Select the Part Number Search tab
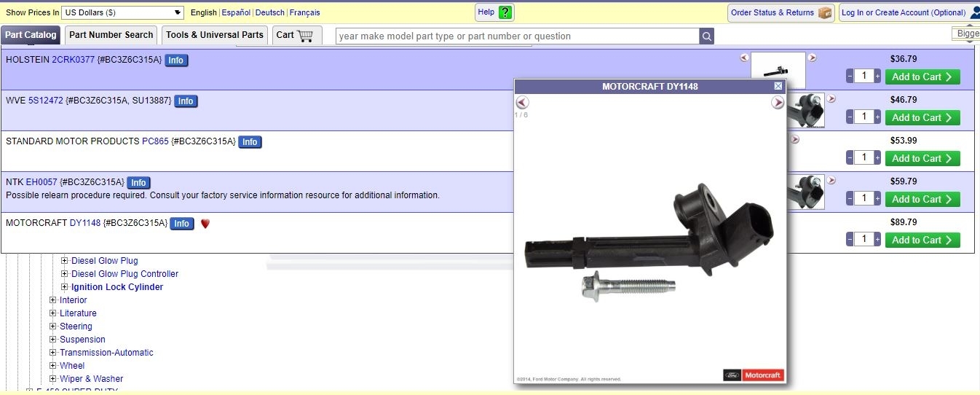The width and height of the screenshot is (980, 395). (x=111, y=35)
